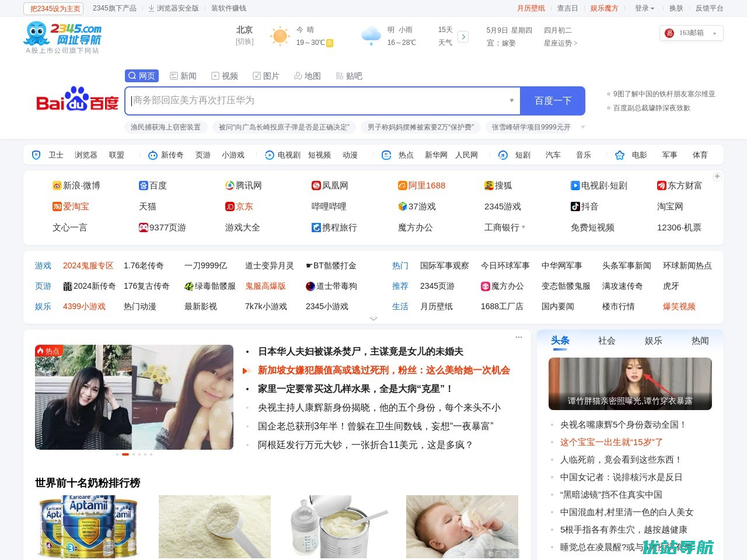
Task: Click the 热点 carousel photo of two women
Action: (x=134, y=397)
